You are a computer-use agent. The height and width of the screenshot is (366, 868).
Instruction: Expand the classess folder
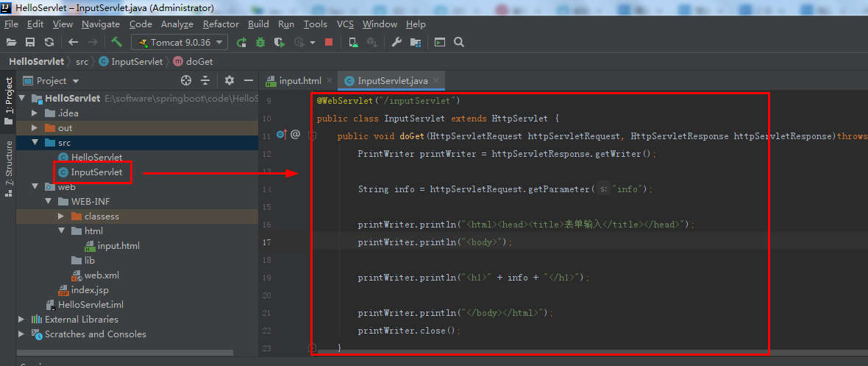click(x=62, y=217)
